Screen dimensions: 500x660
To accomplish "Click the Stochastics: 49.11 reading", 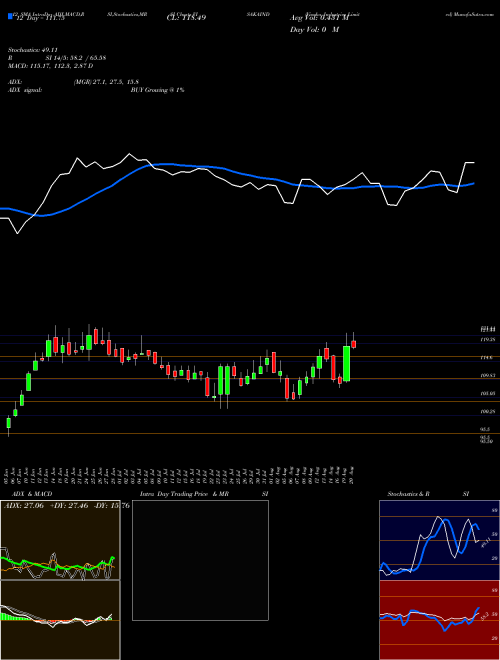I will point(32,50).
